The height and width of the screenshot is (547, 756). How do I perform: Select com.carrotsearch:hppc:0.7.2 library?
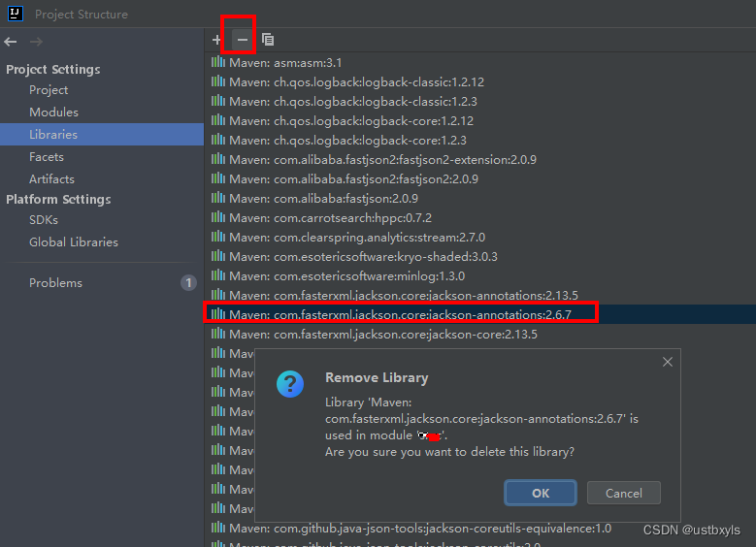pos(330,218)
